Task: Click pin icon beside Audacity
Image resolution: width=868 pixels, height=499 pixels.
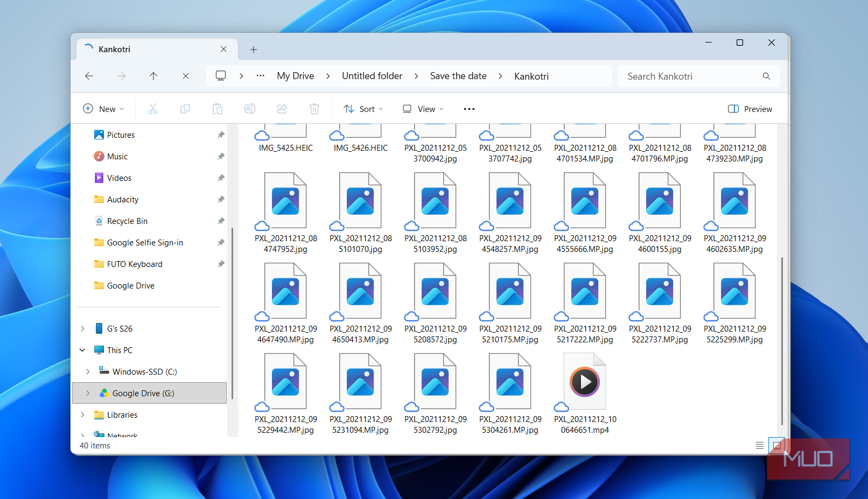Action: [221, 199]
